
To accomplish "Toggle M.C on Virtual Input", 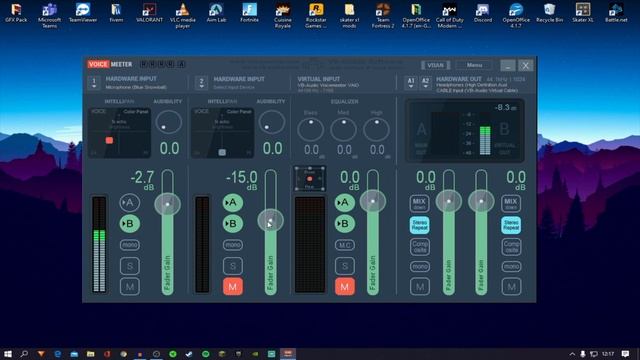I will 345,245.
